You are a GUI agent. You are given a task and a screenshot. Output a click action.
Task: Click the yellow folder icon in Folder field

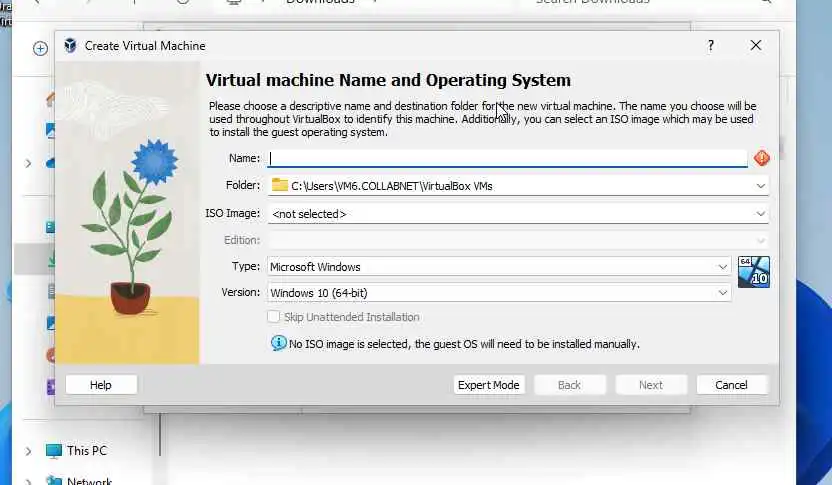point(280,185)
